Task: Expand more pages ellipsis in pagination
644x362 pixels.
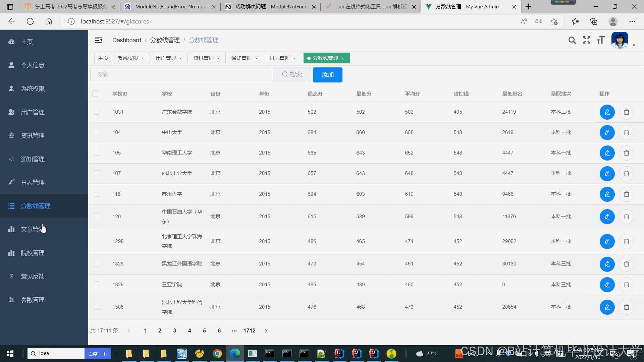Action: [234, 330]
